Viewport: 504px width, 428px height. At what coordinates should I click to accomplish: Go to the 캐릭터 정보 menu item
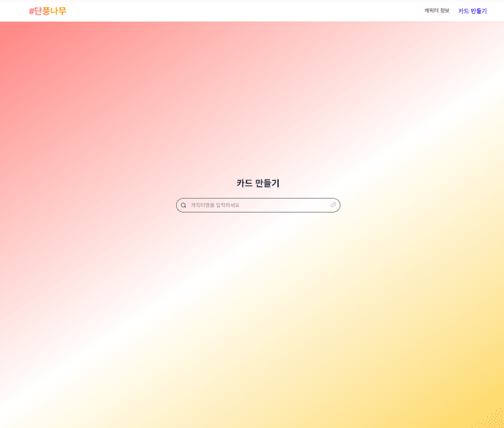pyautogui.click(x=437, y=10)
